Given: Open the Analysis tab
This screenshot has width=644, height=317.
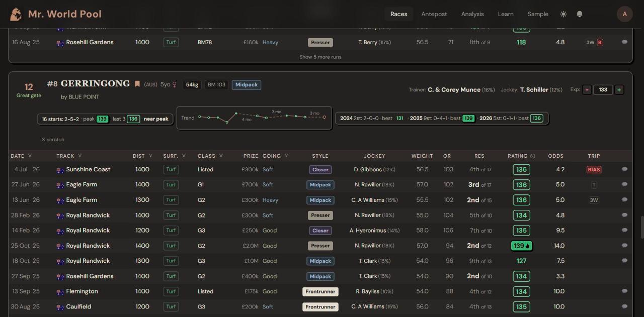Looking at the screenshot, I should (x=472, y=14).
